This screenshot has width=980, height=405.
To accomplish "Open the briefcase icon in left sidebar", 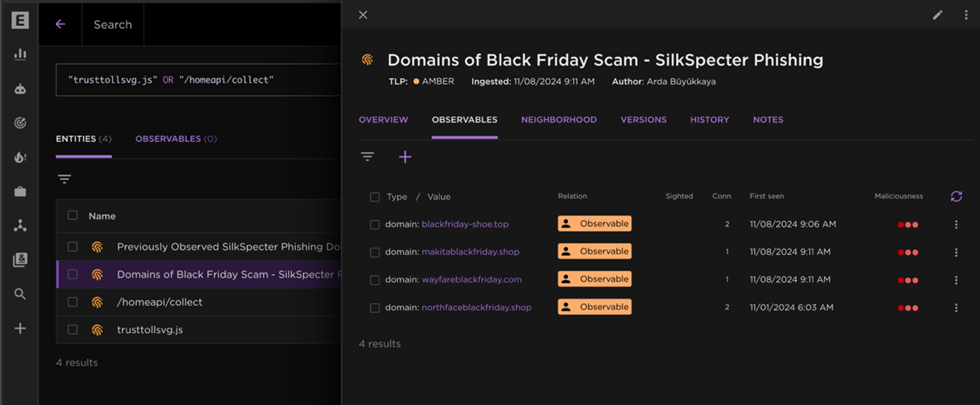I will [20, 191].
